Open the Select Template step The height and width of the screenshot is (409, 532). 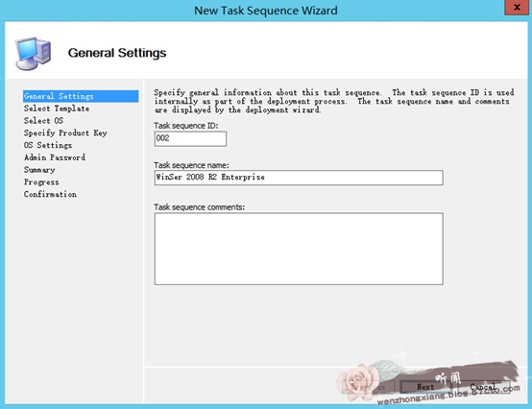(57, 108)
